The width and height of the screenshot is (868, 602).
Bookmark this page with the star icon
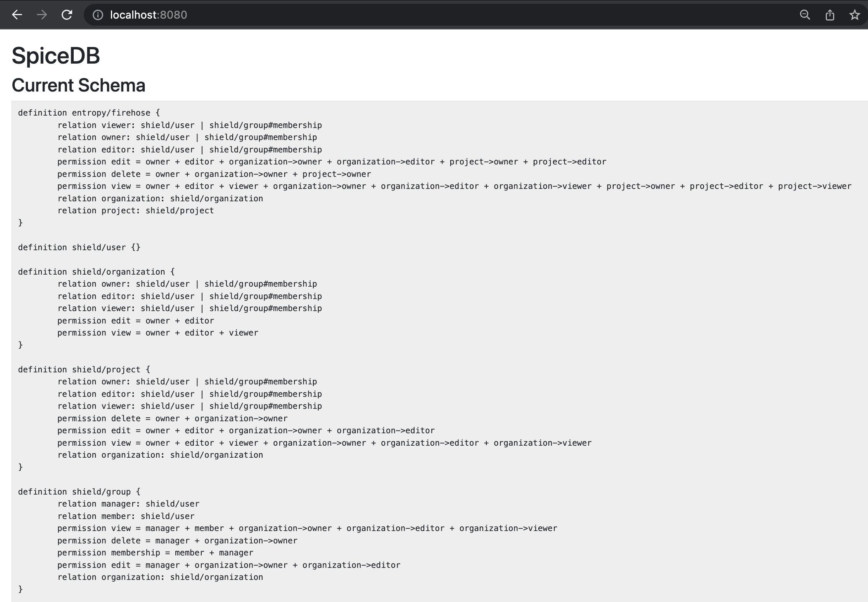(854, 15)
